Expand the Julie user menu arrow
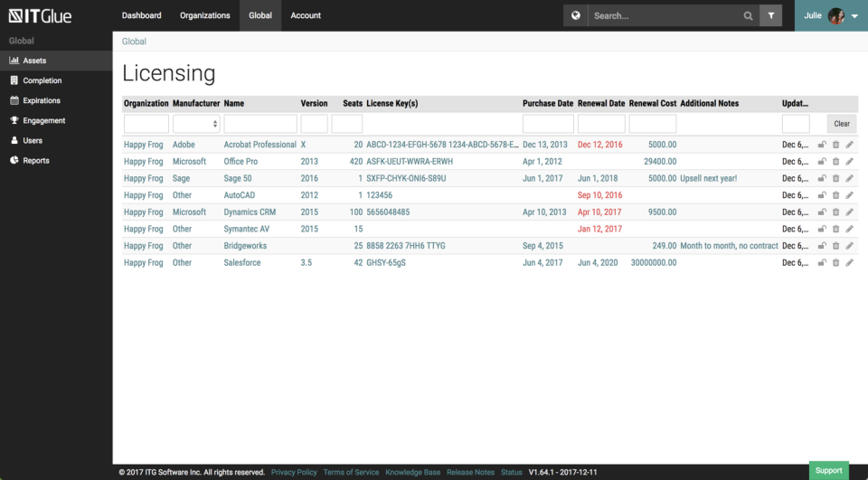Image resolution: width=868 pixels, height=480 pixels. click(x=854, y=16)
